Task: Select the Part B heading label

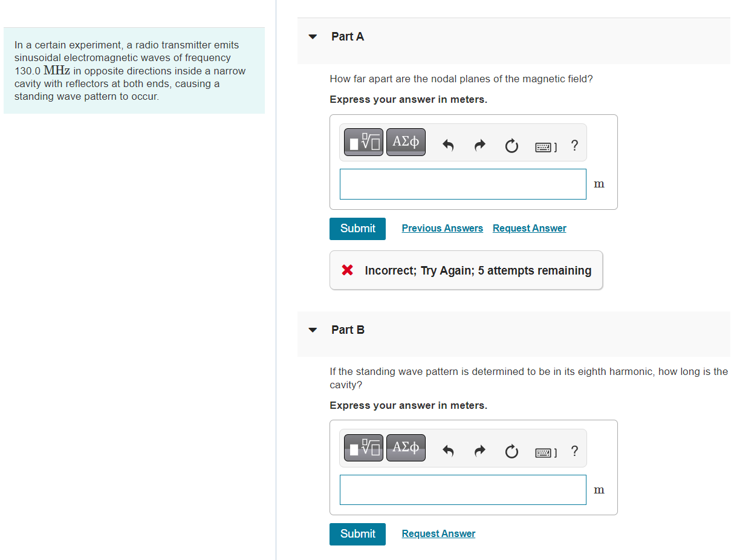Action: 348,330
